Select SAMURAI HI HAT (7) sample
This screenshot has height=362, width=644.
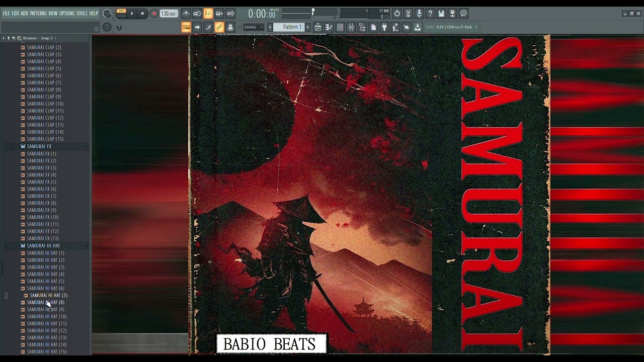tap(48, 295)
